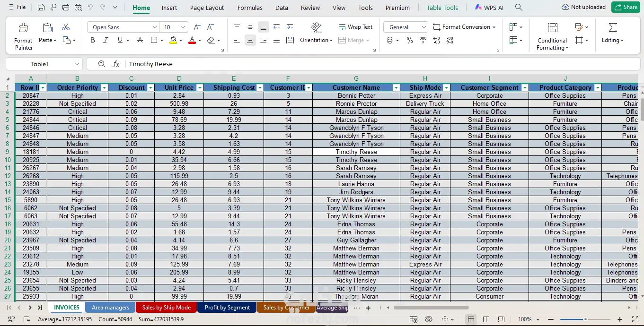This screenshot has height=326, width=644.
Task: Open the File menu
Action: pos(17,7)
